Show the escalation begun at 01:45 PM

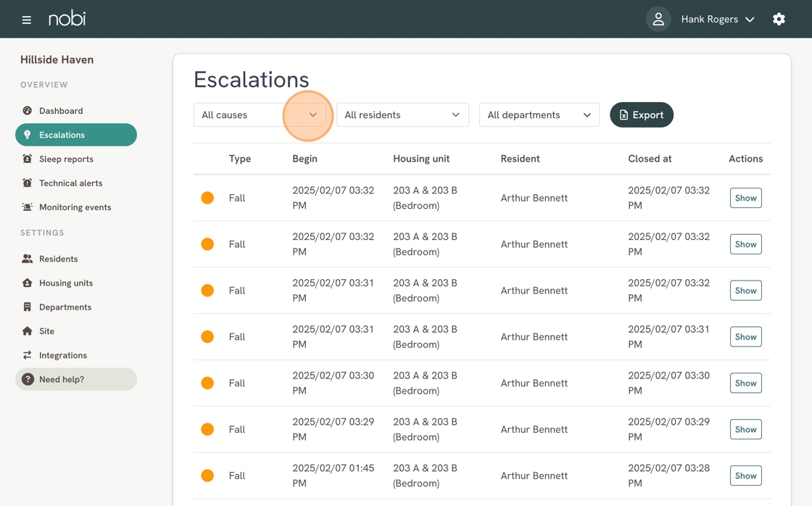tap(746, 476)
